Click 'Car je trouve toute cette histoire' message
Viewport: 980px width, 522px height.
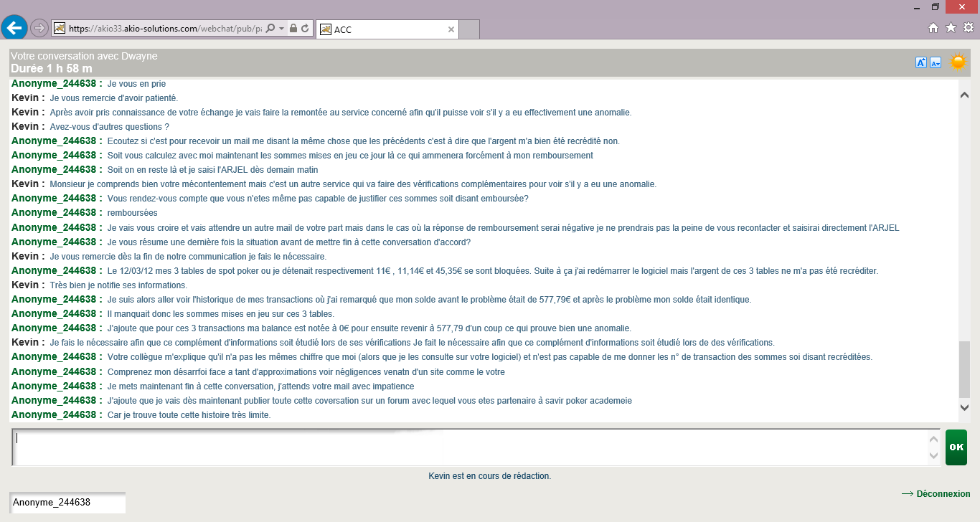(x=189, y=415)
